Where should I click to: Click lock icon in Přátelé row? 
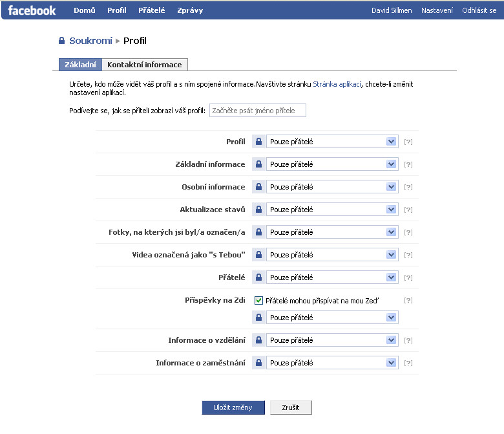[258, 277]
